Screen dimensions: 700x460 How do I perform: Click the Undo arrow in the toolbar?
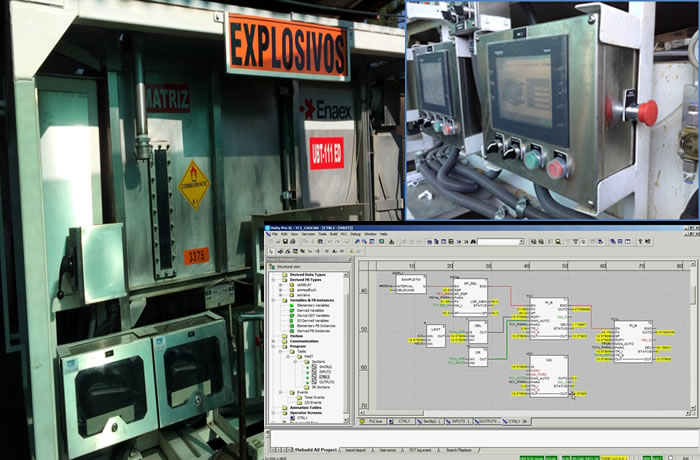click(x=329, y=241)
